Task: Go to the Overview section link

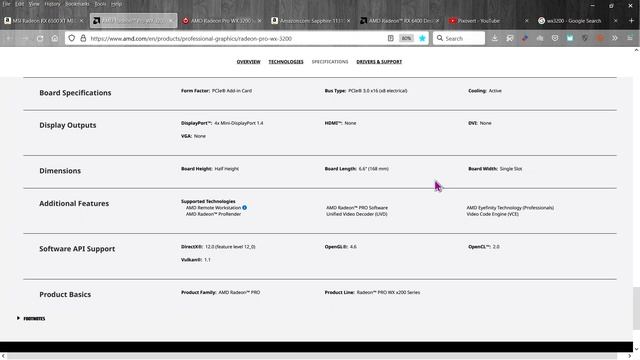Action: coord(248,62)
